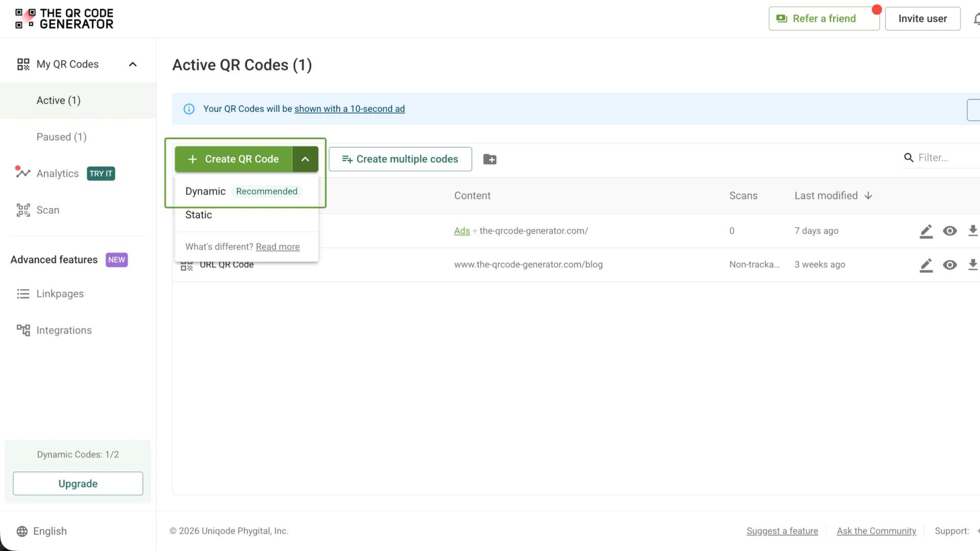This screenshot has height=551, width=980.
Task: Click the Active QR Codes (1) heading
Action: coord(242,65)
